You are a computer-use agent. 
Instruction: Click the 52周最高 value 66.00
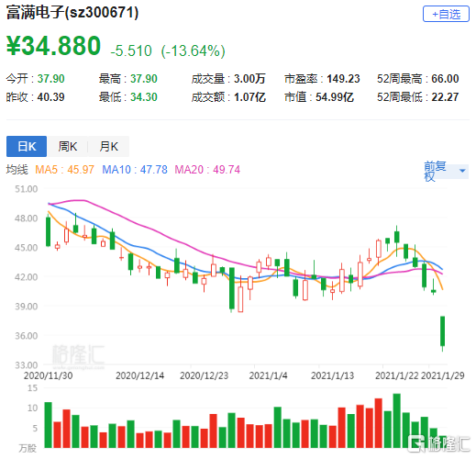(445, 79)
